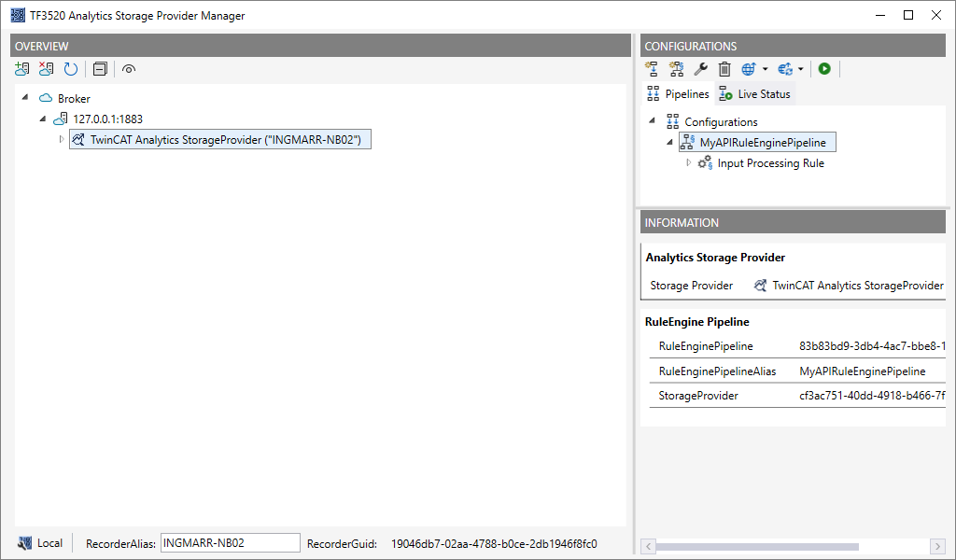The width and height of the screenshot is (956, 560).
Task: Click the gears icon of Input Processing Rule
Action: coord(706,162)
